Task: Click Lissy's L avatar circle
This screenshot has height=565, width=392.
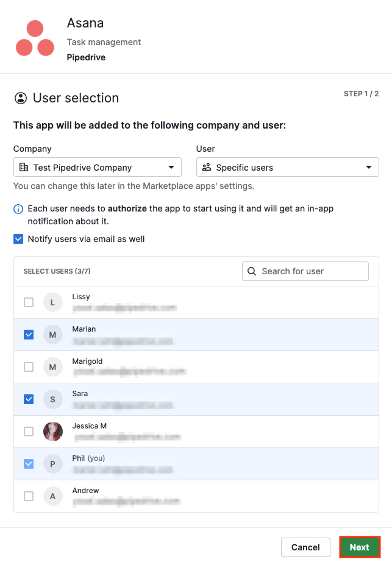Action: [x=52, y=302]
